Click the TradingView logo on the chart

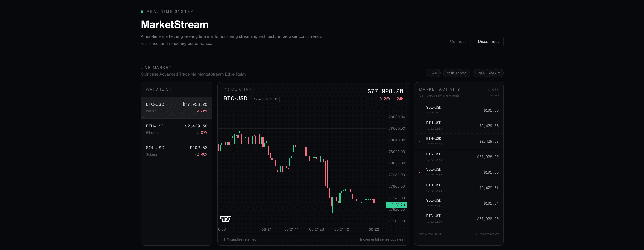(x=226, y=219)
